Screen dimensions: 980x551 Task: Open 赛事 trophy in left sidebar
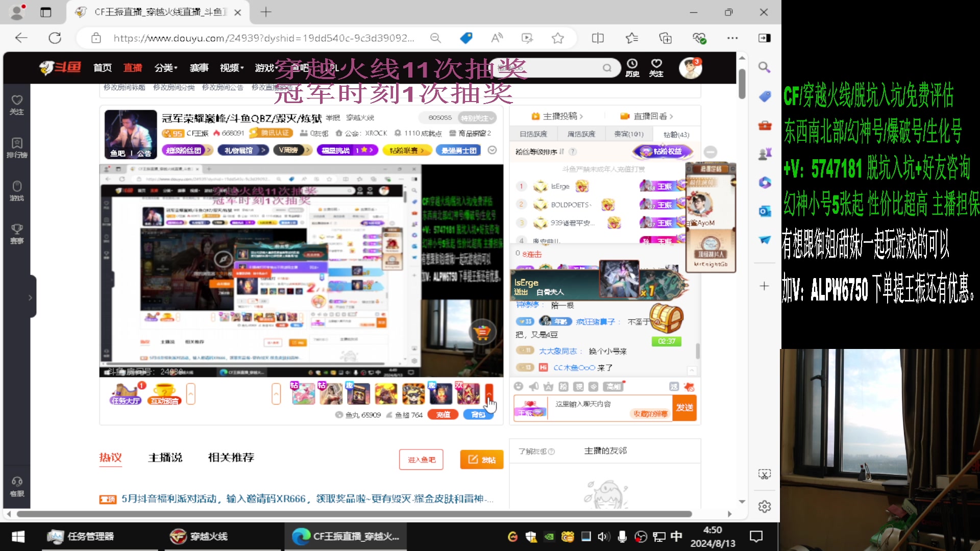click(x=17, y=234)
